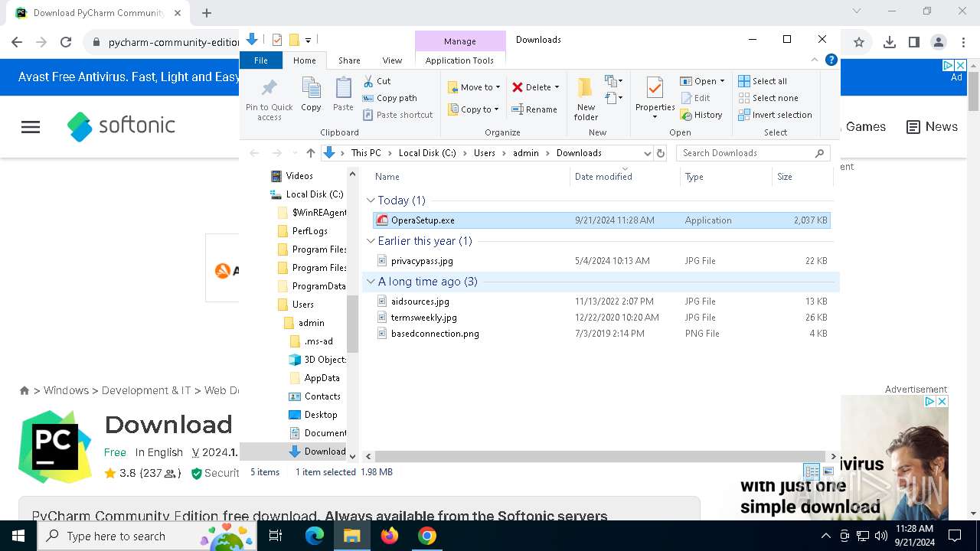Open Microsoft Edge from the taskbar
Screen dimensions: 980x551
(315, 536)
